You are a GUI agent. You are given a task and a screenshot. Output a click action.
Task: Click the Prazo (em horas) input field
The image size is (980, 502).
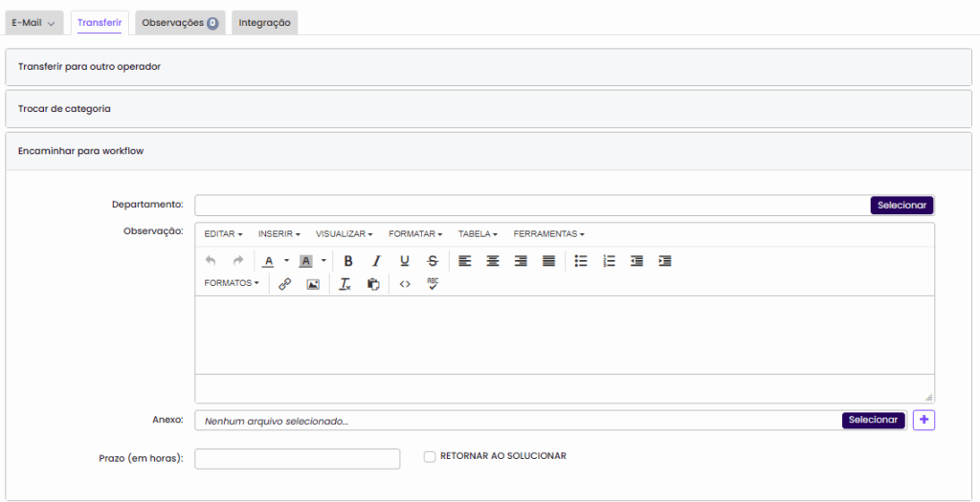(297, 459)
